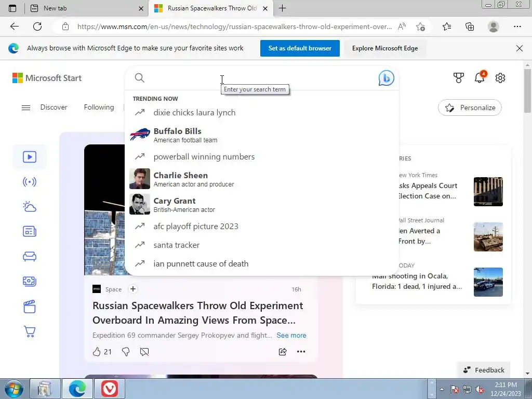Viewport: 532px width, 399px height.
Task: Select Charlie Sheen suggestion
Action: coord(262,179)
